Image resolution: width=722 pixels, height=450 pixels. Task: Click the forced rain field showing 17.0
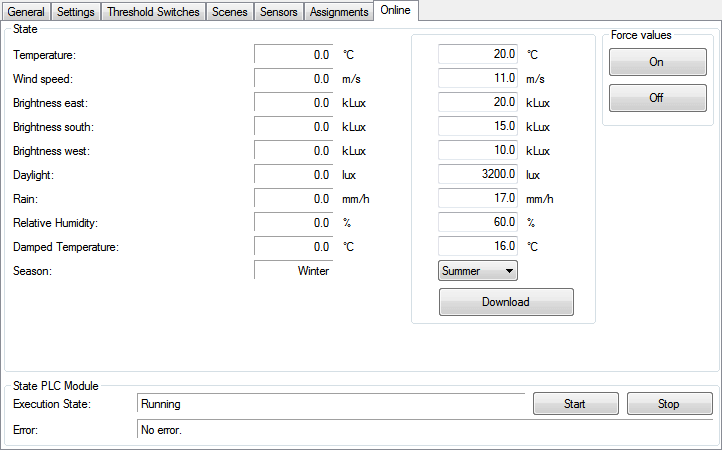tap(478, 199)
